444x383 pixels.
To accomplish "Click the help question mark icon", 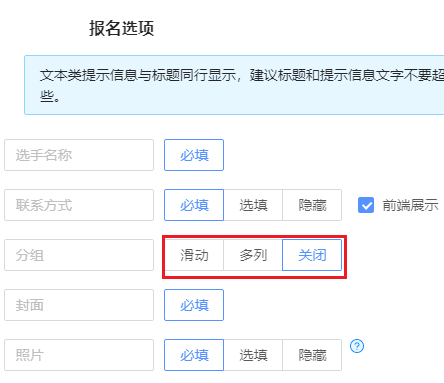I will pyautogui.click(x=357, y=346).
